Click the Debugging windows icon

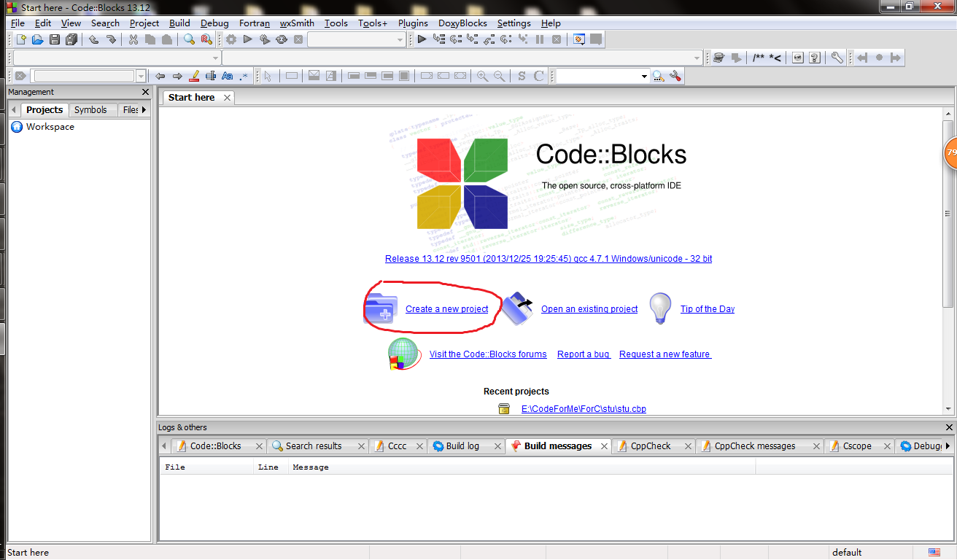pos(579,39)
